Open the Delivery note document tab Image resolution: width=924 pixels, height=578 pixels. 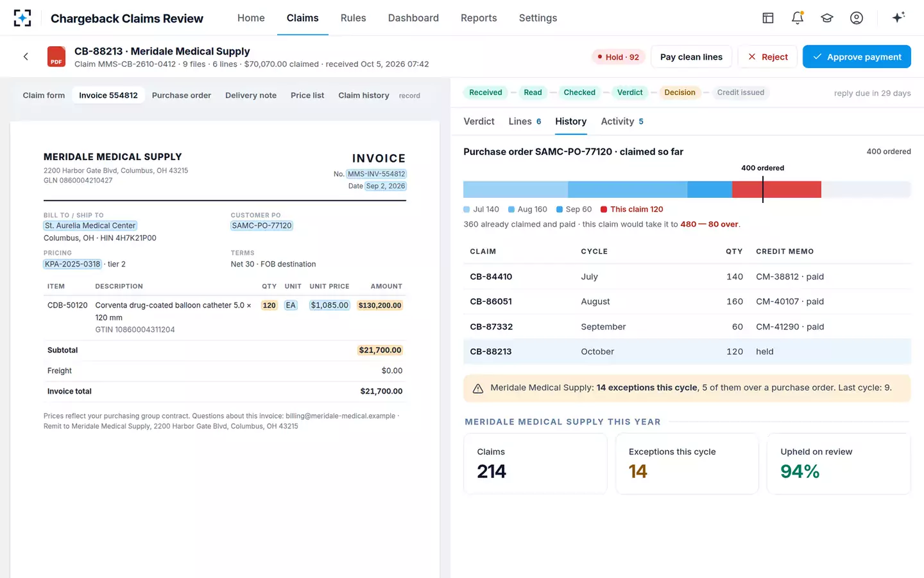[x=251, y=95]
